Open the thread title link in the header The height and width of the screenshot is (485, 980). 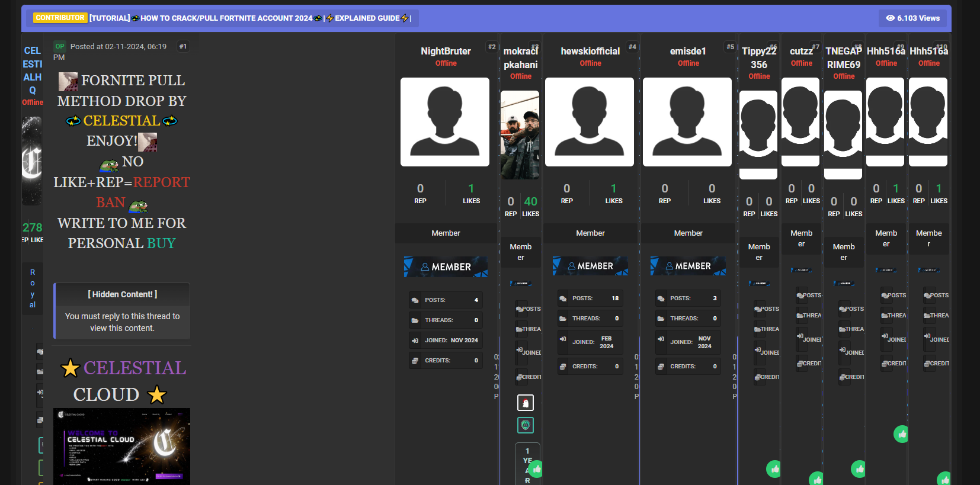[250, 18]
